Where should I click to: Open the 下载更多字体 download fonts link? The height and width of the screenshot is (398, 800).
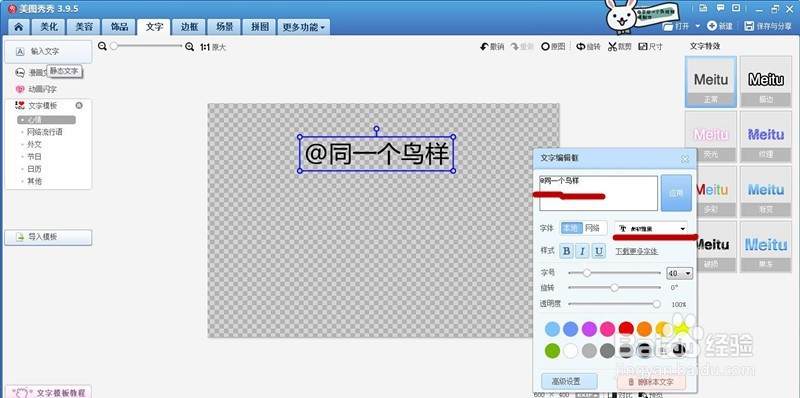[637, 252]
